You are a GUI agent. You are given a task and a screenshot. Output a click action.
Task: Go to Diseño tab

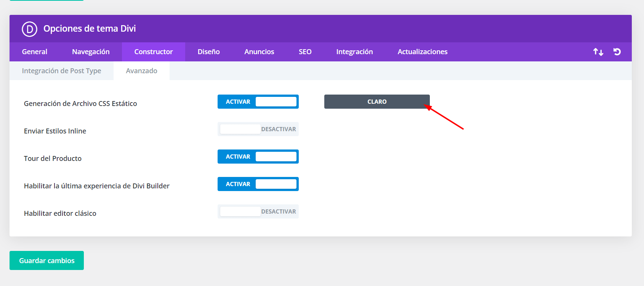[208, 52]
